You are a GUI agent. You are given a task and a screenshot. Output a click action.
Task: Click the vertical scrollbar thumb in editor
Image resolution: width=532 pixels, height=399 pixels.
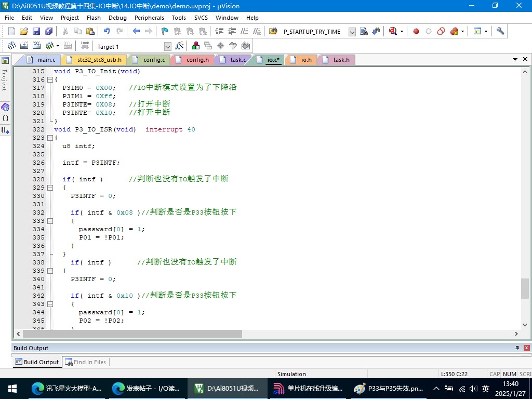pyautogui.click(x=525, y=288)
